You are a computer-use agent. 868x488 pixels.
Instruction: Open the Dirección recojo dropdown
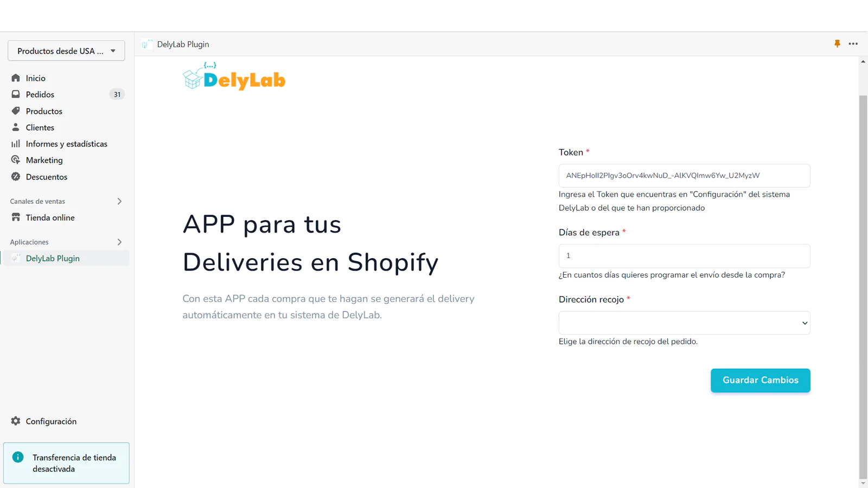684,323
